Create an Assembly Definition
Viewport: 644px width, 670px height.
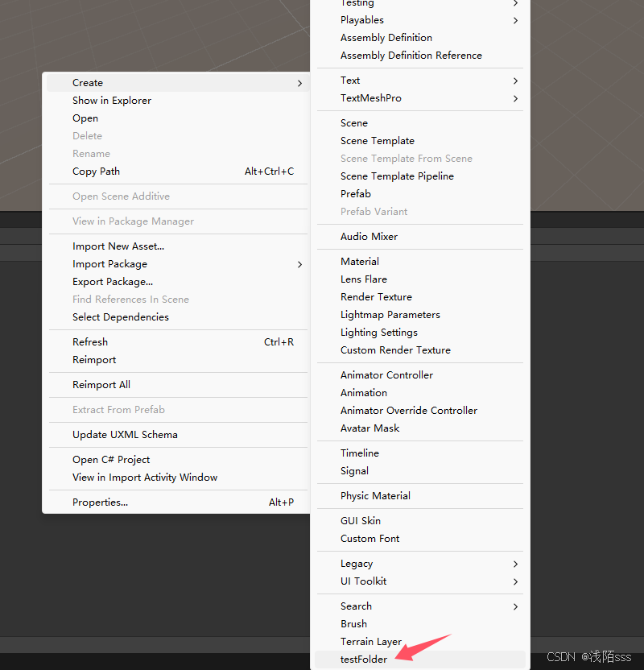click(420, 38)
